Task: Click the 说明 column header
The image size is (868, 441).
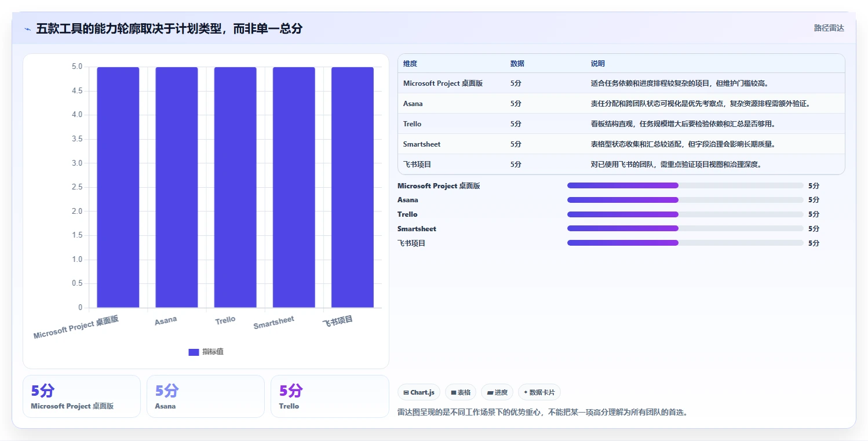Action: [598, 63]
